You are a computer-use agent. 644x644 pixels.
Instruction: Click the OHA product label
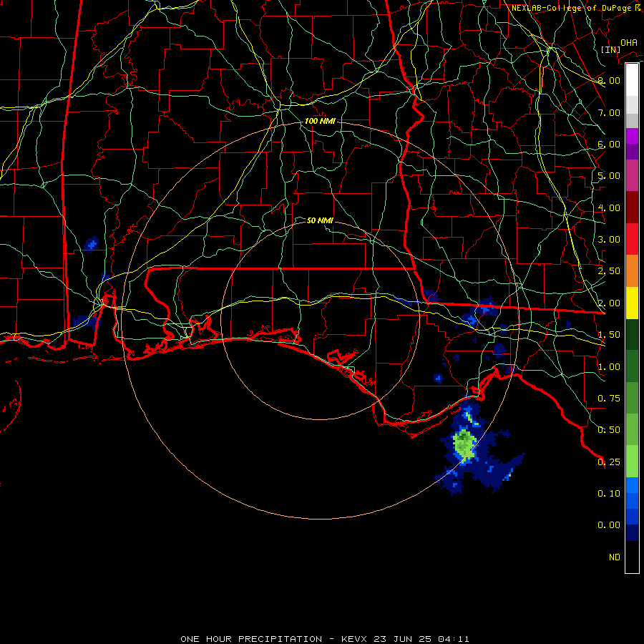(x=629, y=43)
